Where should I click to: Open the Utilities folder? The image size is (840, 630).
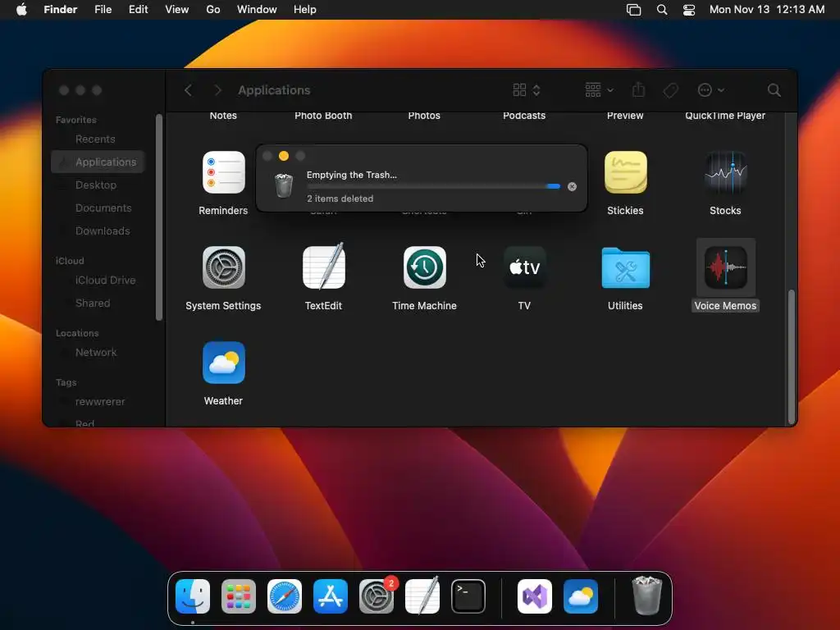(625, 267)
